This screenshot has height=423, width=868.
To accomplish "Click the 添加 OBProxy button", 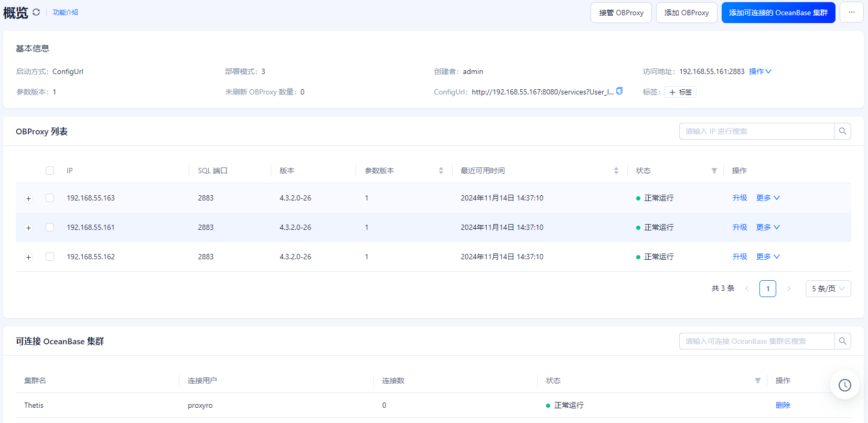I will pos(687,13).
